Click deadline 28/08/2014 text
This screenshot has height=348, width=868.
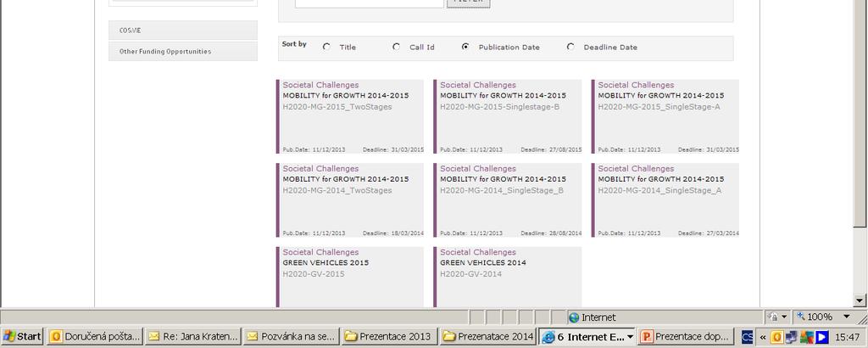pyautogui.click(x=551, y=233)
